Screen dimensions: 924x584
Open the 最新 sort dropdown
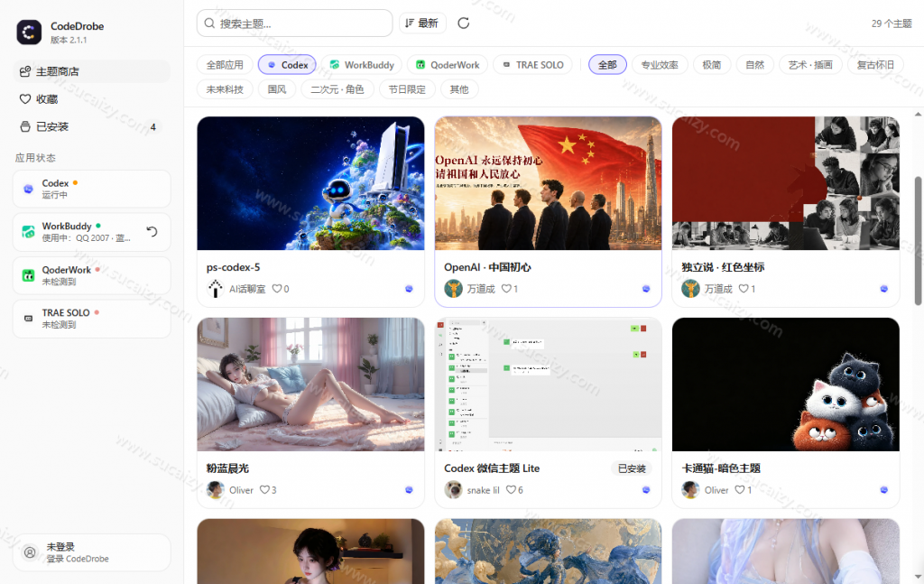pyautogui.click(x=422, y=23)
